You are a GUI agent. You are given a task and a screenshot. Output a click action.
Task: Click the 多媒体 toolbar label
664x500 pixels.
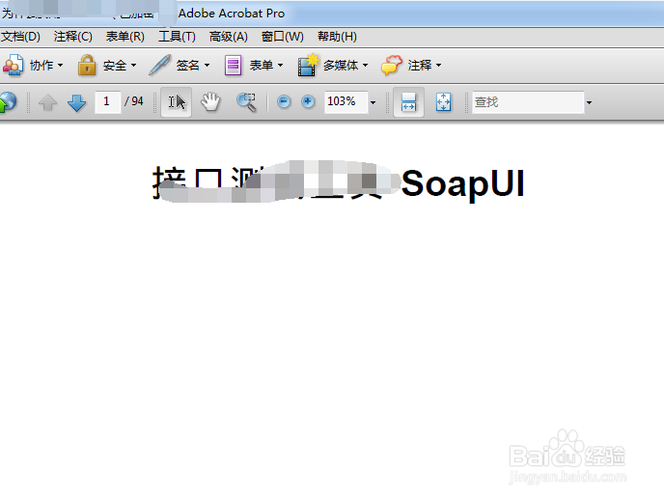click(x=341, y=65)
